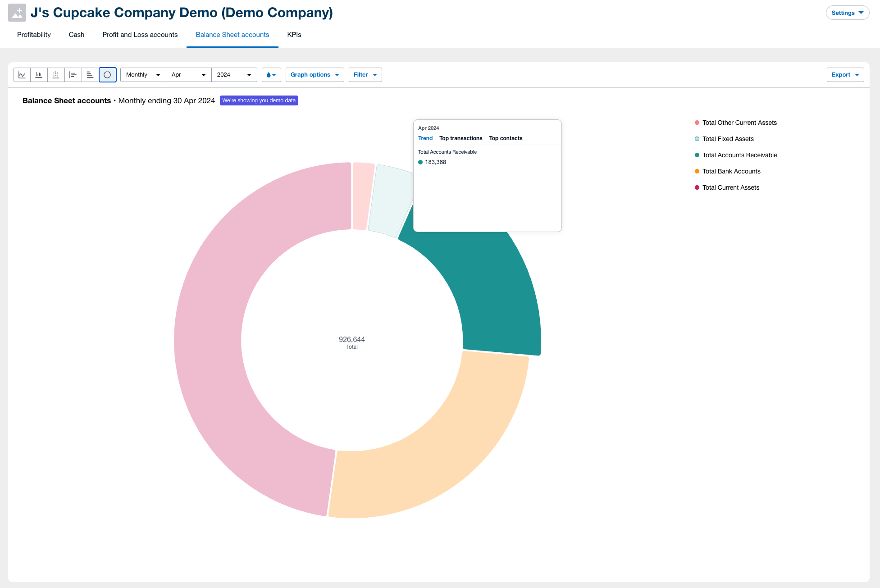This screenshot has height=588, width=880.
Task: Select the donut chart view
Action: (107, 75)
